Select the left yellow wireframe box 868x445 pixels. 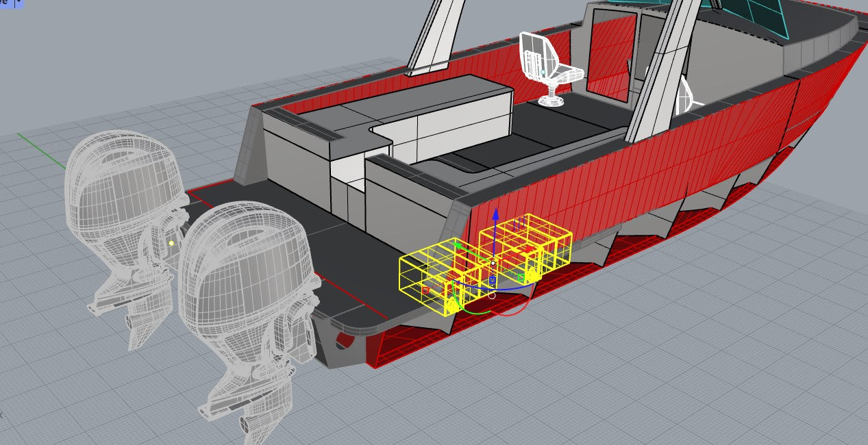(419, 272)
